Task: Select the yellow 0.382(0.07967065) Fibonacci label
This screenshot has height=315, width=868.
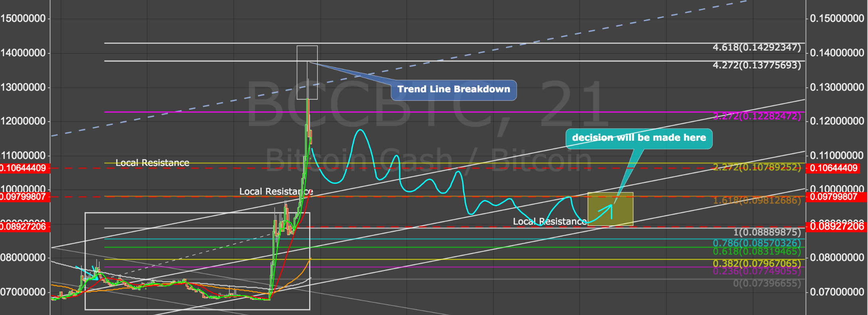Action: coord(757,263)
